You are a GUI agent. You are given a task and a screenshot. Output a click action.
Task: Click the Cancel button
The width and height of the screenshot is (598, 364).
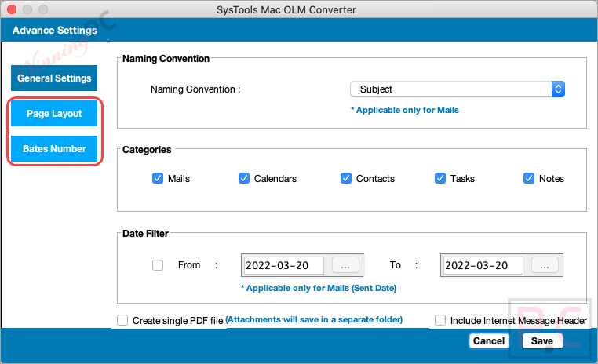click(x=489, y=340)
